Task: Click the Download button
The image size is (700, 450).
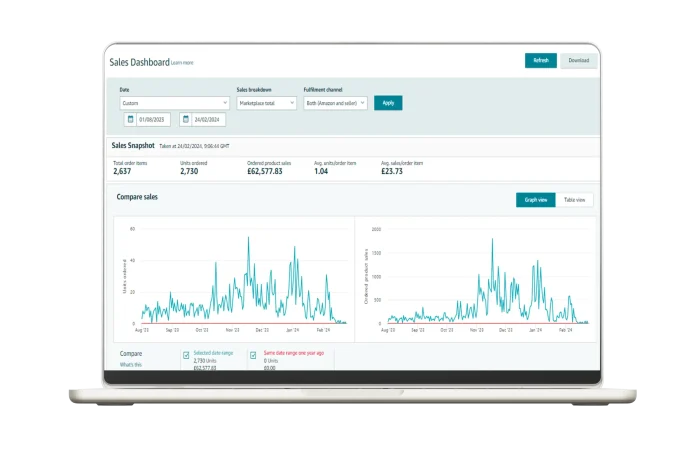Action: (579, 61)
